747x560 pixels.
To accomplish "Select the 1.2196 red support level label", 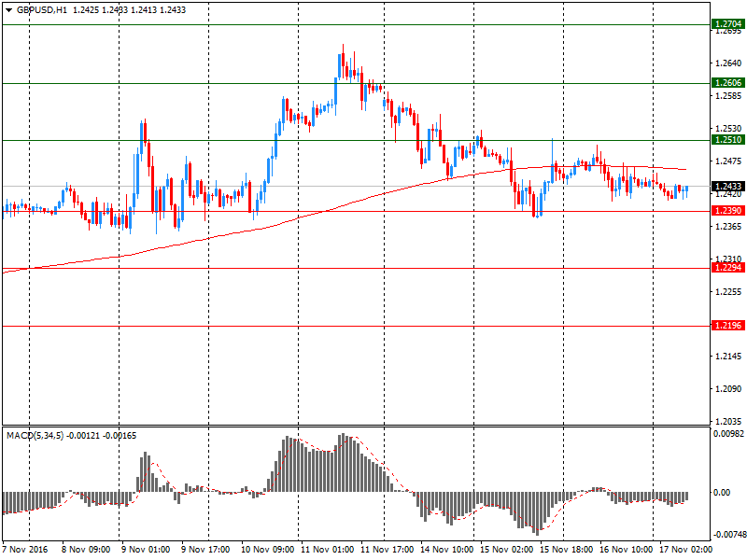I will (x=728, y=325).
